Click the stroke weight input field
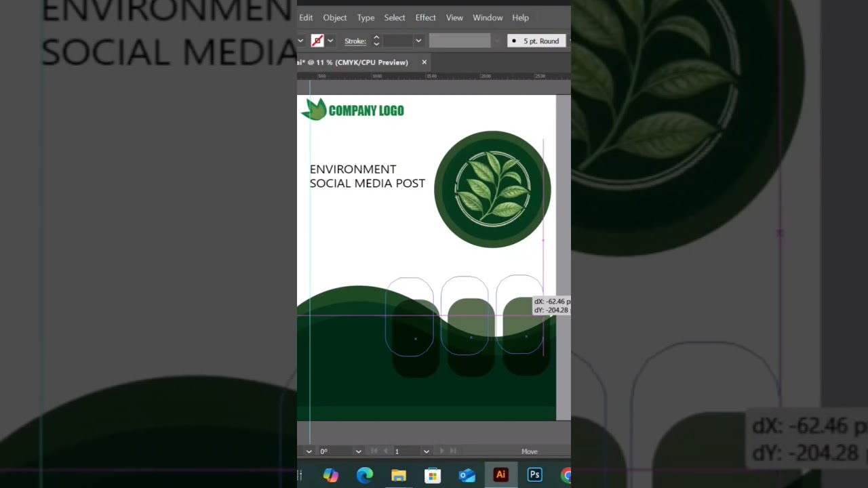 click(397, 41)
